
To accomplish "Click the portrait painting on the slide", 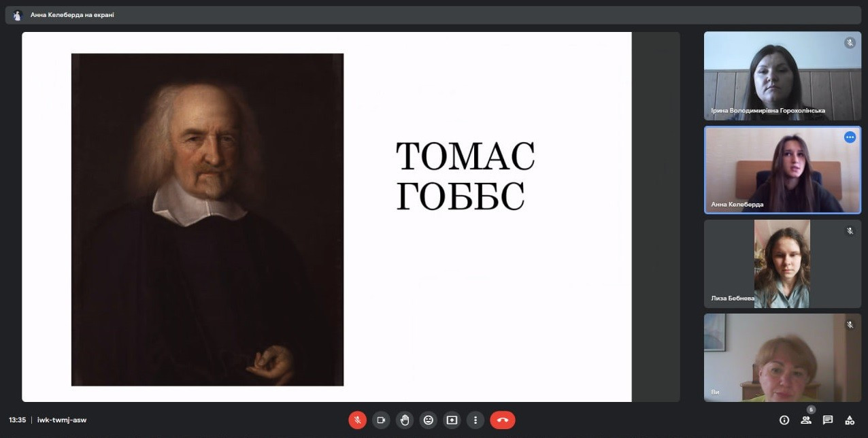I will click(207, 220).
